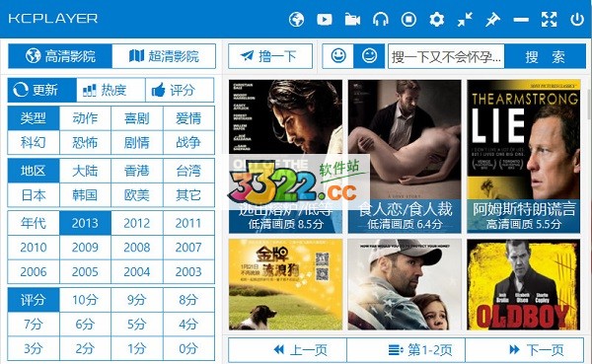Screen dimensions: 592x364
Task: Open the 第1-2页 page selector
Action: [x=406, y=350]
